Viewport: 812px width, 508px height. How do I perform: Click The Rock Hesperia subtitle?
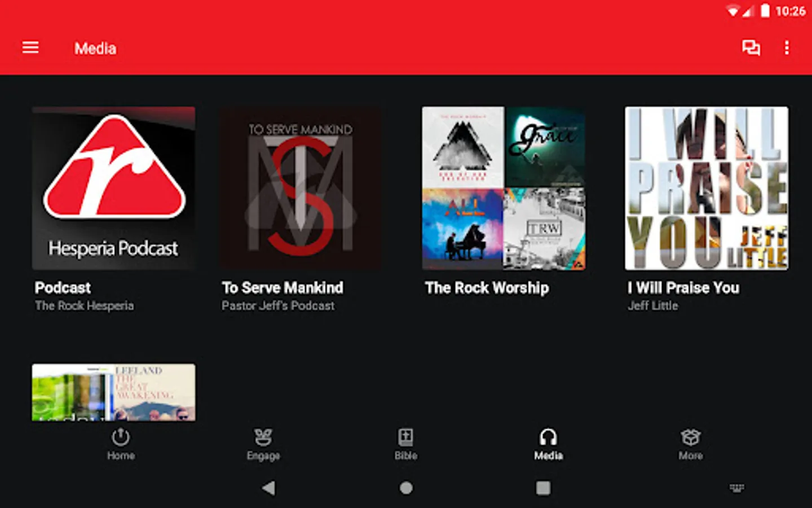(x=85, y=306)
